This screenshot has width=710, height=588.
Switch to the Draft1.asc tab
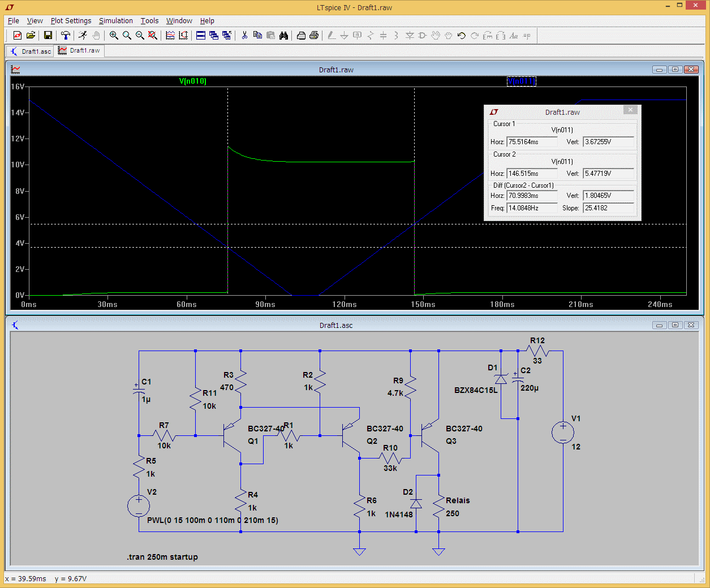coord(31,51)
